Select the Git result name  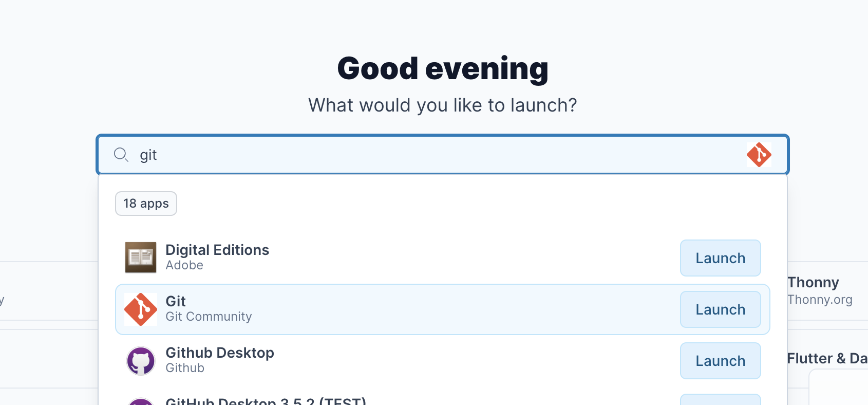click(176, 302)
